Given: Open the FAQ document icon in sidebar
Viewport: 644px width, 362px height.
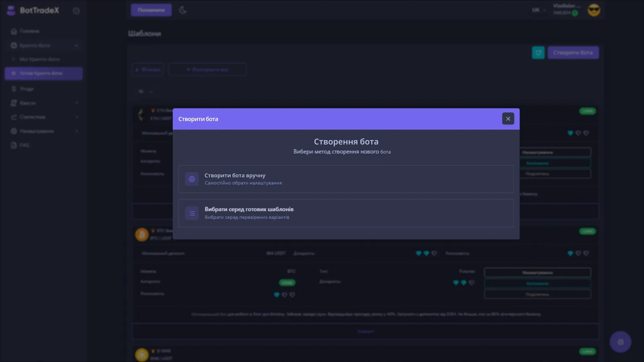Looking at the screenshot, I should pos(14,145).
